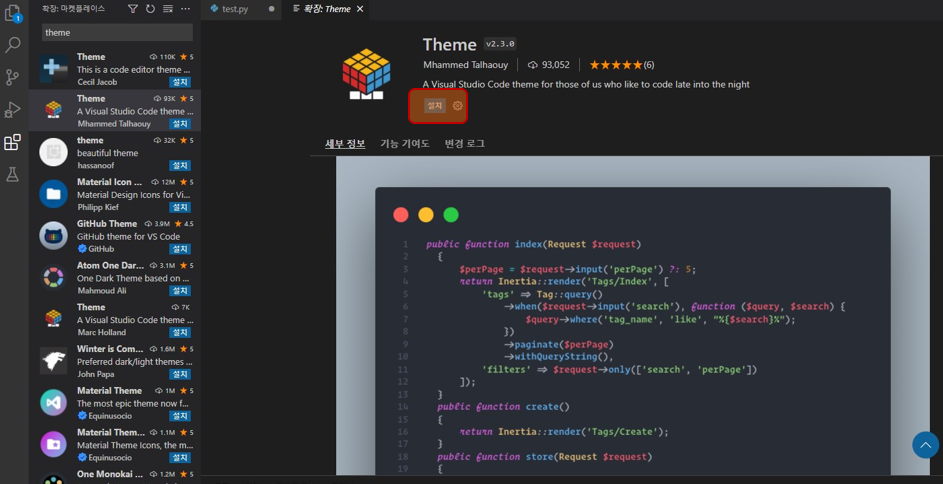Open the 기능 기여도 tab
The image size is (943, 484).
(x=405, y=144)
